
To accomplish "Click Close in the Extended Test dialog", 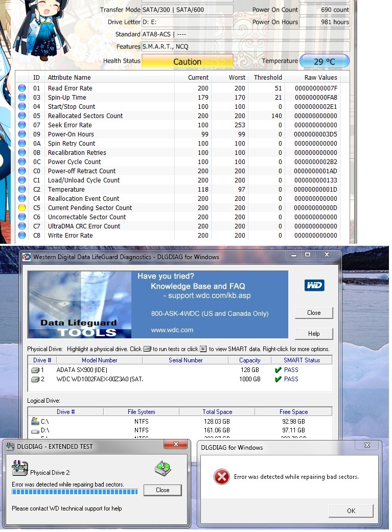I will 163,490.
